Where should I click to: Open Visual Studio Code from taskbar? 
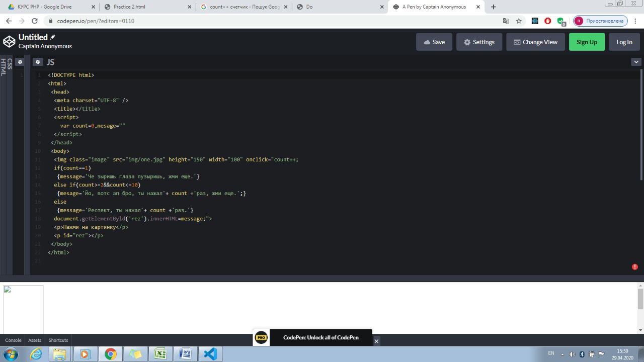210,354
